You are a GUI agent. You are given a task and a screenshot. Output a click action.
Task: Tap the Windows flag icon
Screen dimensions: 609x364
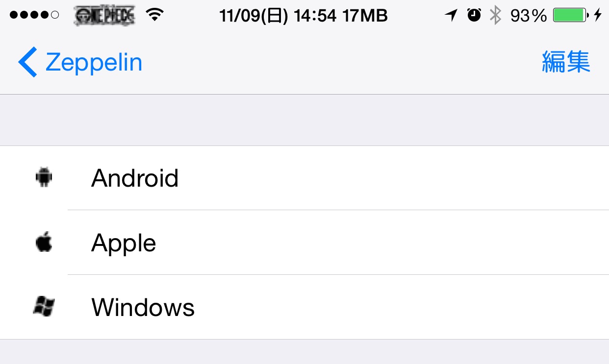[x=44, y=307]
